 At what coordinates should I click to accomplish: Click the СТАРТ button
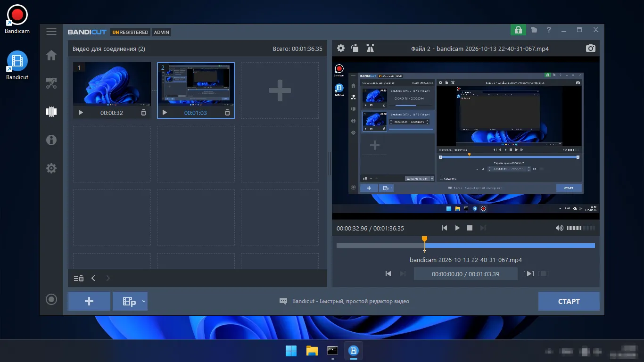pos(569,301)
